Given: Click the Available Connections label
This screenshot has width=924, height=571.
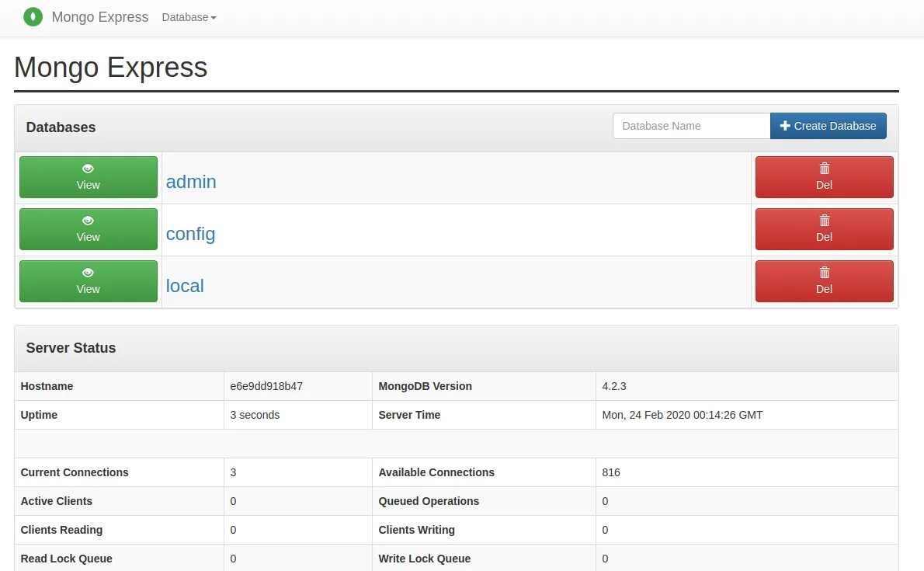Looking at the screenshot, I should coord(436,472).
